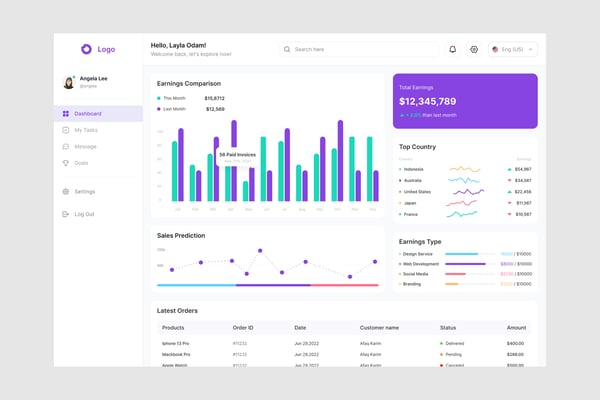Click the 56 Paid Invoices tooltip

[237, 157]
